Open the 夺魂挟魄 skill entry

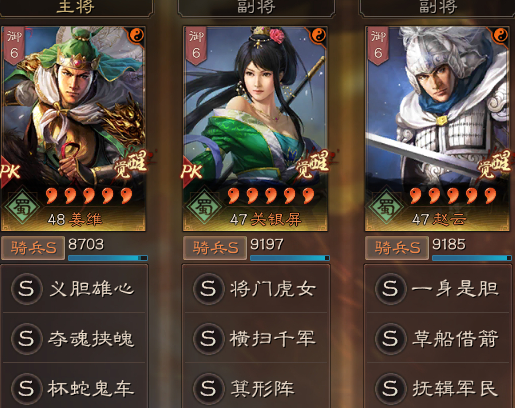pyautogui.click(x=74, y=338)
